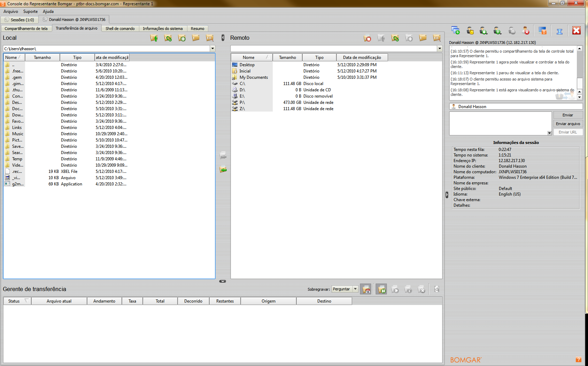Image resolution: width=588 pixels, height=366 pixels.
Task: Select the C:\ drive in Remoto list
Action: coord(242,84)
